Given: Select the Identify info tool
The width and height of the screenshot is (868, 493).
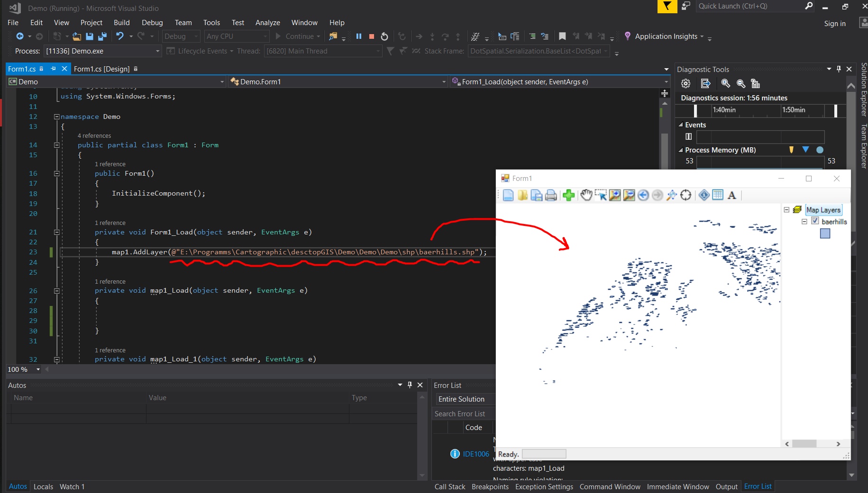Looking at the screenshot, I should click(x=704, y=195).
